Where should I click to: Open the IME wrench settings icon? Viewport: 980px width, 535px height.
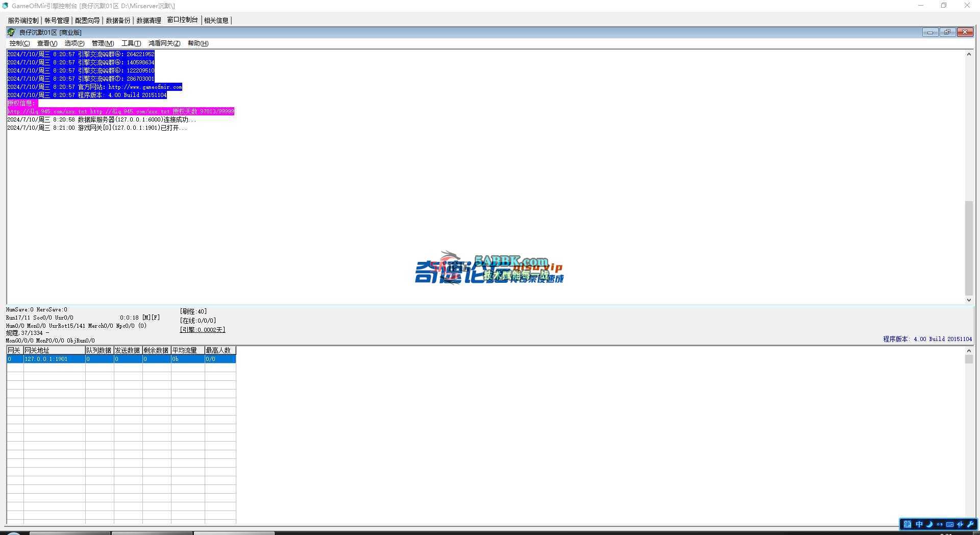tap(970, 524)
